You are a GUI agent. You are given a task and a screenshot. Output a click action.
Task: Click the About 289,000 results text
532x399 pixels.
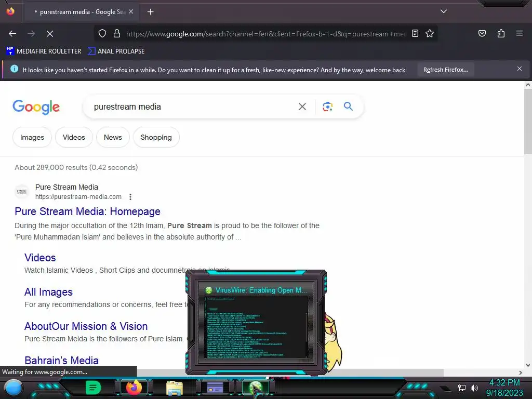(x=76, y=167)
